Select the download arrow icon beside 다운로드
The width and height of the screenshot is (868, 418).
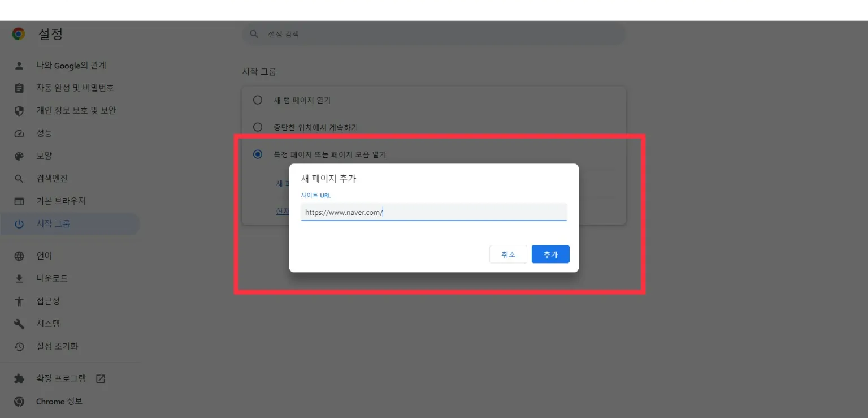19,278
